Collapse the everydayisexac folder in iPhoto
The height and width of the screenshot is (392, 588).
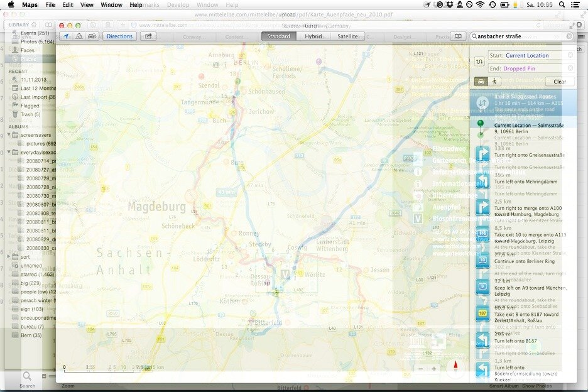coord(9,152)
